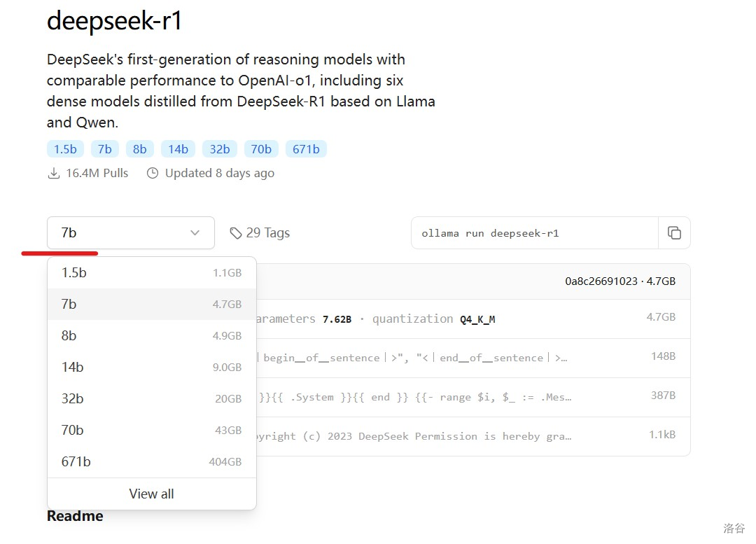Click View all in the dropdown

(151, 494)
